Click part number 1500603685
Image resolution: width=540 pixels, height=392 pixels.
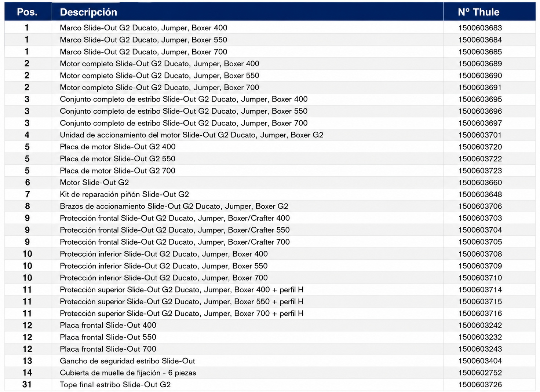tap(480, 52)
